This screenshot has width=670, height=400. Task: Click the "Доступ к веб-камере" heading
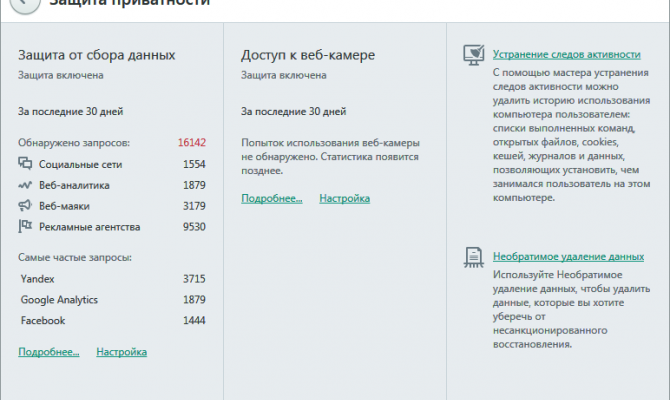pyautogui.click(x=308, y=55)
